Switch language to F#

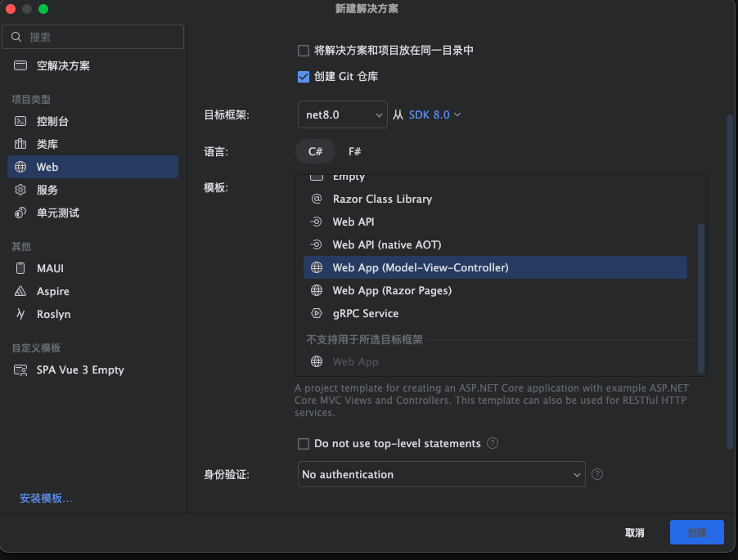click(x=354, y=151)
